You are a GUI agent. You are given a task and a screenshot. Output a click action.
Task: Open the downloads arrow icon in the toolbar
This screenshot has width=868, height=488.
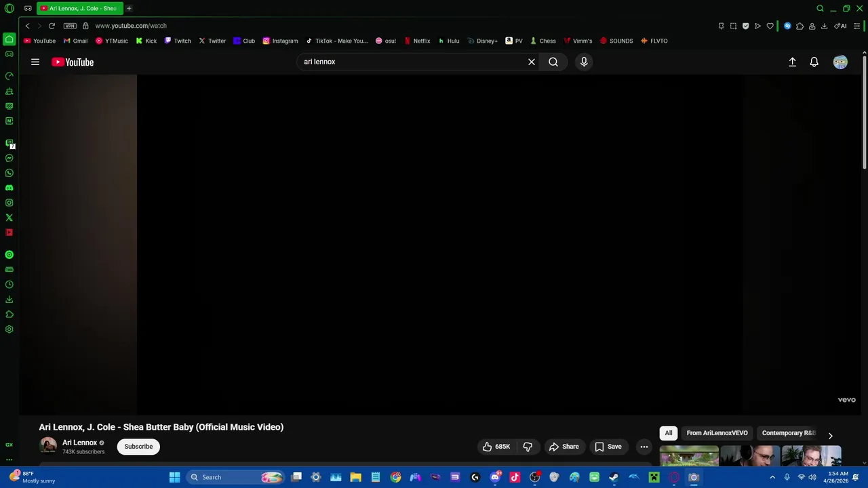(x=824, y=26)
